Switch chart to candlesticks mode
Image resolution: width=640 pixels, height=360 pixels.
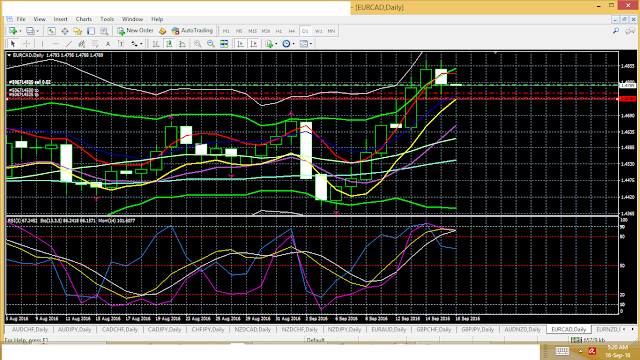[x=169, y=44]
